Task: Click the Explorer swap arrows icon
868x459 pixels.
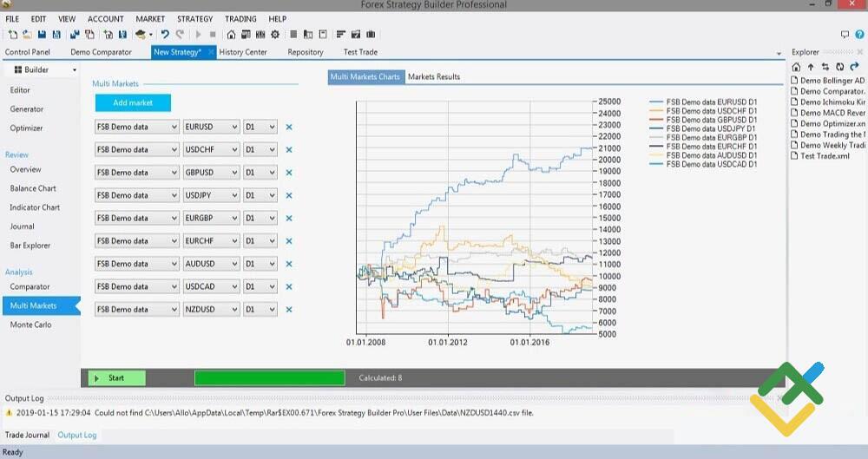Action: (x=825, y=67)
